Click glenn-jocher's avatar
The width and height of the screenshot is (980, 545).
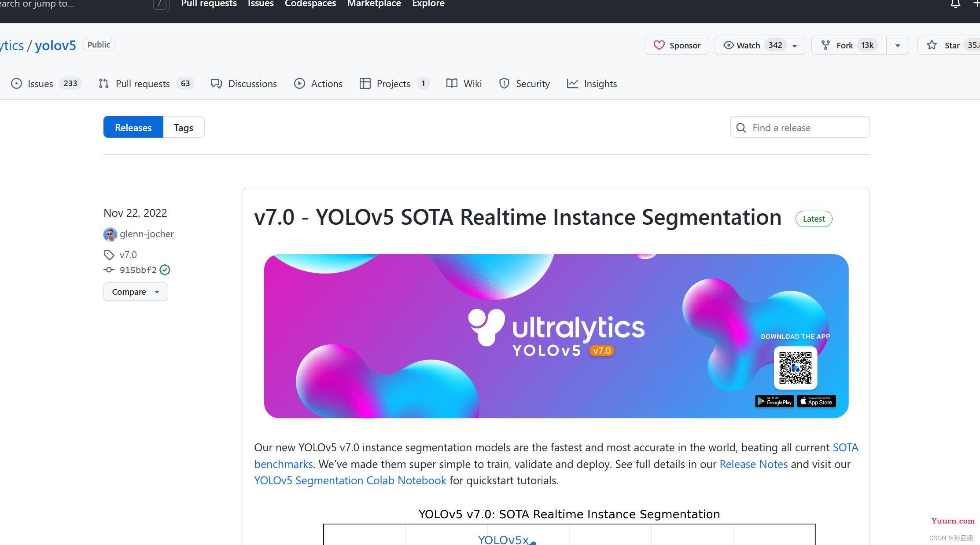click(110, 234)
